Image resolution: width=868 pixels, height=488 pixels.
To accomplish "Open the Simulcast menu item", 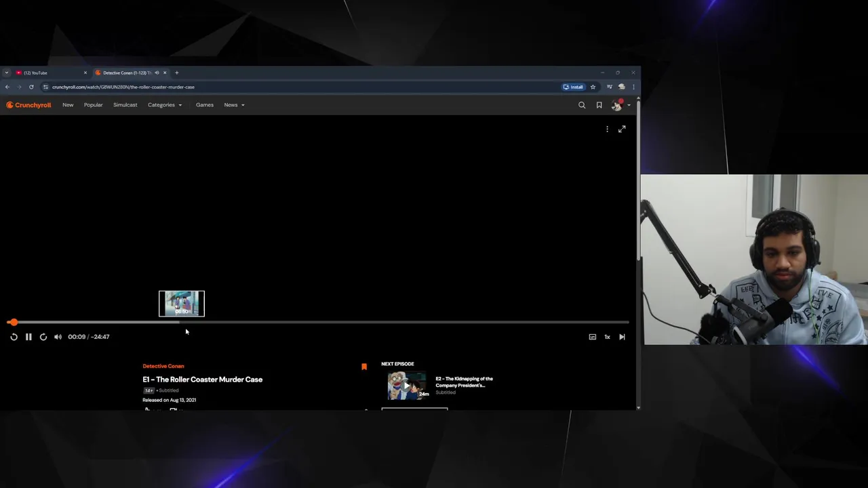I will tap(125, 105).
